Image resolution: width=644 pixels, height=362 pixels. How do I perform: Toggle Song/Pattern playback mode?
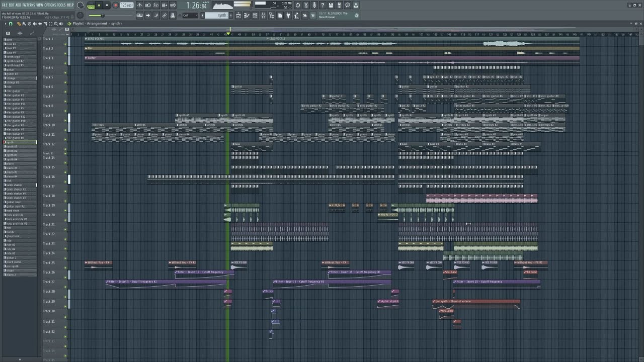[x=91, y=5]
